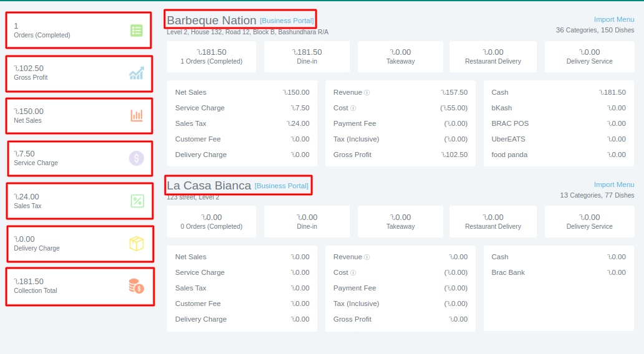Click La Casa Bianca Gross Profit row
Image resolution: width=644 pixels, height=354 pixels.
400,320
